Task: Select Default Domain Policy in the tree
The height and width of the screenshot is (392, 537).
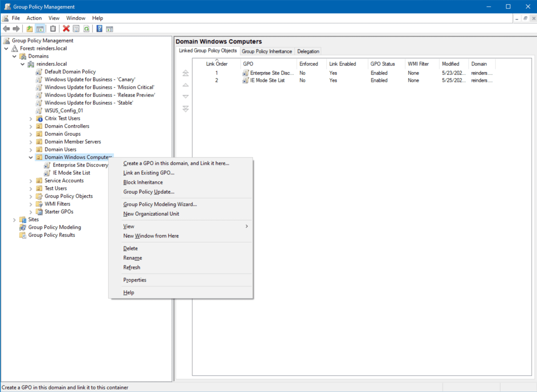Action: click(x=70, y=71)
